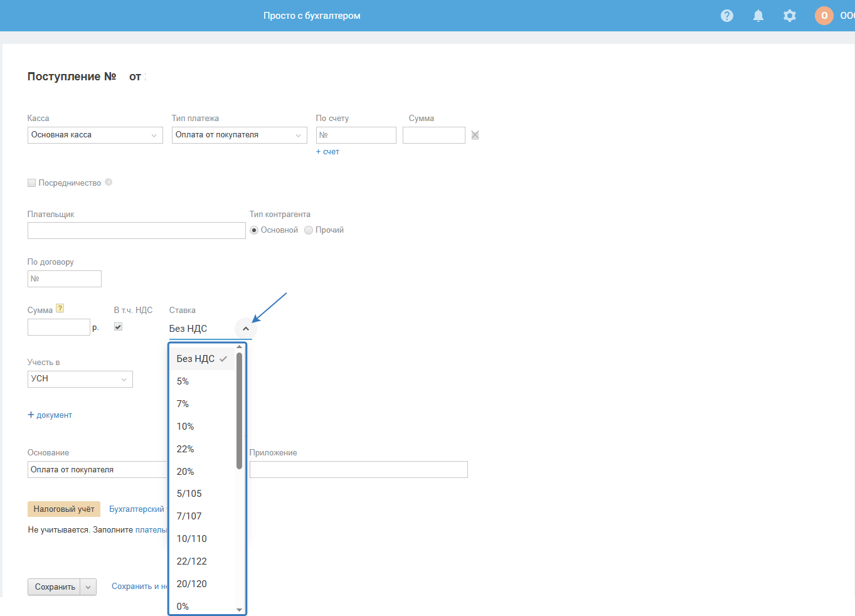
Task: Choose 22% rate option
Action: coord(202,449)
